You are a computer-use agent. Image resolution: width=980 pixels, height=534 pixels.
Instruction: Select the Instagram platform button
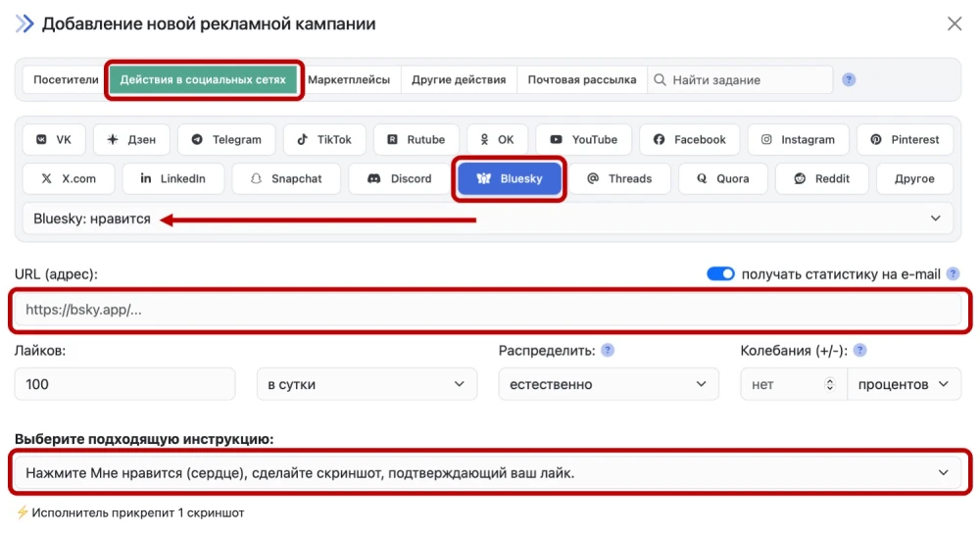(x=798, y=139)
